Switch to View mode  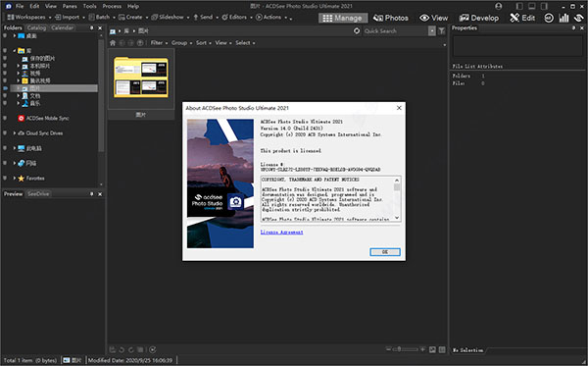click(x=433, y=18)
